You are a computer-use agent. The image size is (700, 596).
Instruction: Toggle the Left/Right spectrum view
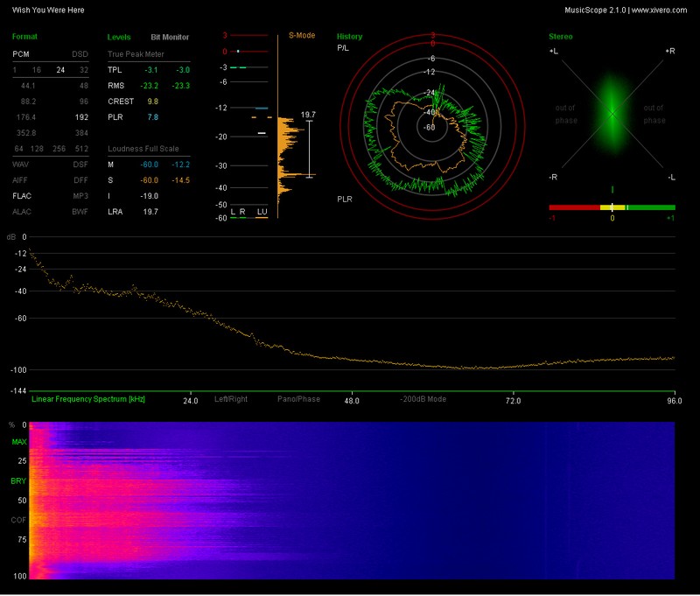[x=231, y=399]
